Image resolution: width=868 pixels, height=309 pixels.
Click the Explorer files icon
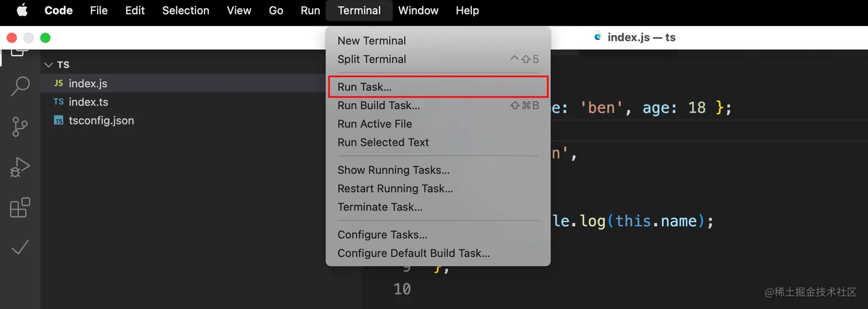coord(20,53)
